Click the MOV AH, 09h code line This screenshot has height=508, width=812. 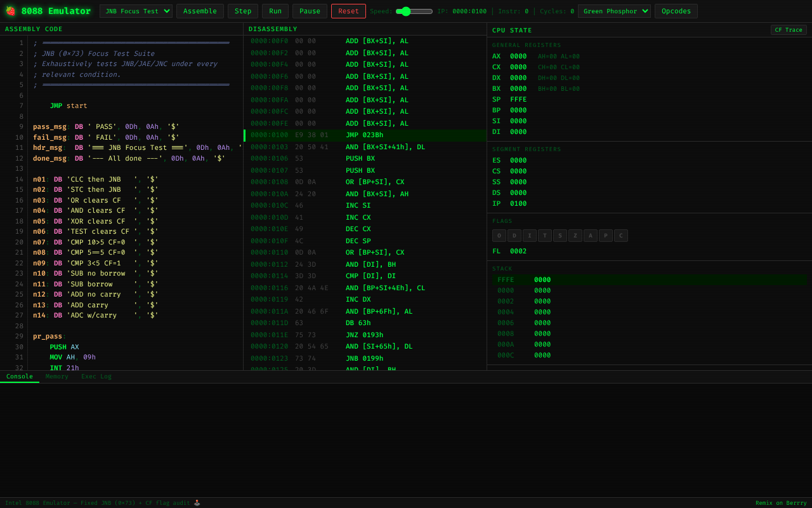coord(72,358)
